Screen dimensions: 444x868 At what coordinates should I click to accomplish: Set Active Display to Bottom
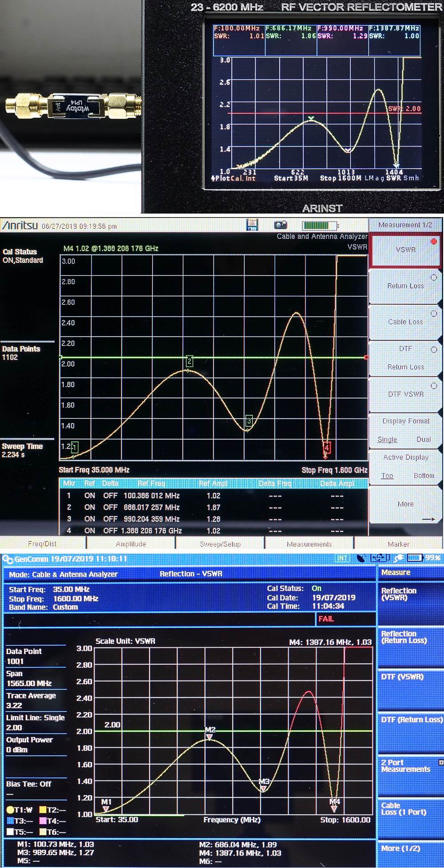(x=424, y=476)
